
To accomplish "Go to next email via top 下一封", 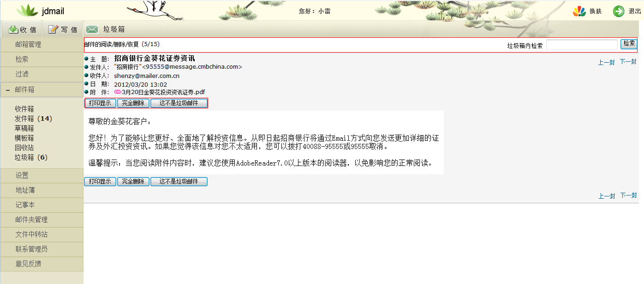I will click(x=628, y=62).
